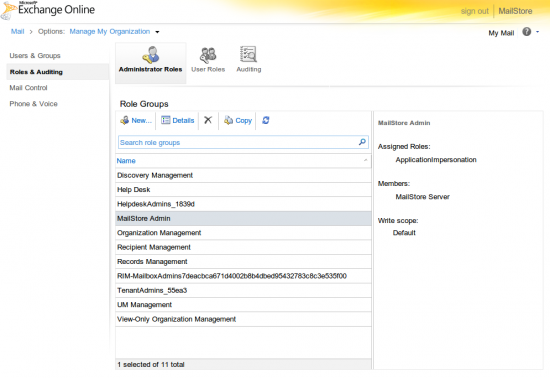Select the Help Desk row
Image resolution: width=550 pixels, height=378 pixels.
pos(243,190)
